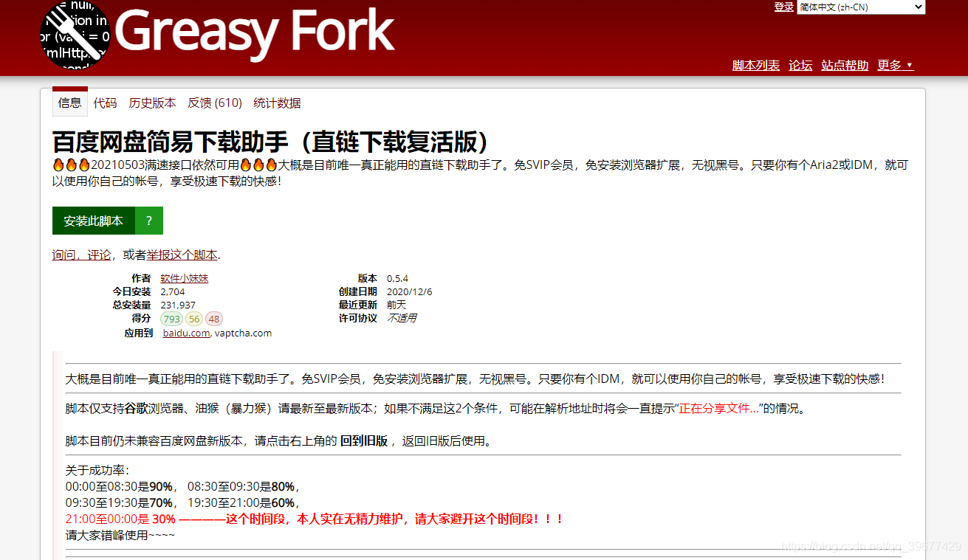
Task: Select the 信息 tab
Action: [x=70, y=103]
